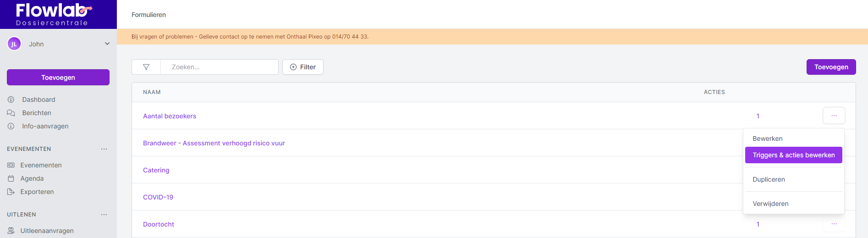Open the Dashboard icon in sidebar
This screenshot has height=238, width=868.
(11, 100)
